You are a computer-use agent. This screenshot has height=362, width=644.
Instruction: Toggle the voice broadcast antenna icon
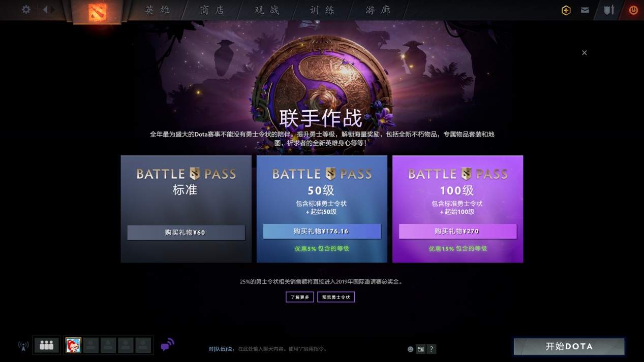pyautogui.click(x=23, y=346)
